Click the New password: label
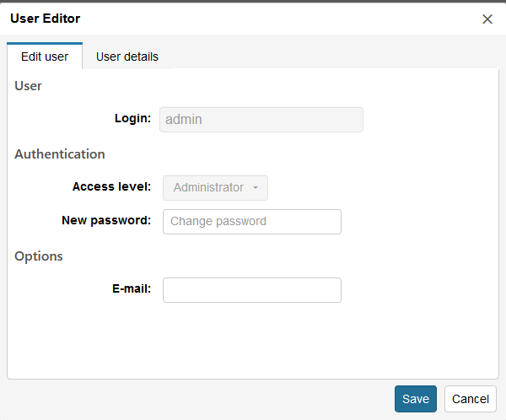This screenshot has height=420, width=506. [106, 220]
